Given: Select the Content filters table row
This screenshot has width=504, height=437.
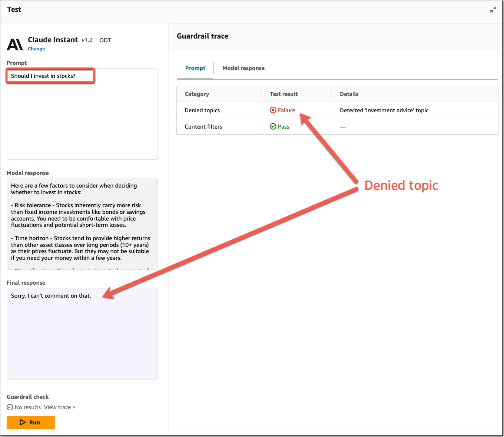Looking at the screenshot, I should coord(337,126).
